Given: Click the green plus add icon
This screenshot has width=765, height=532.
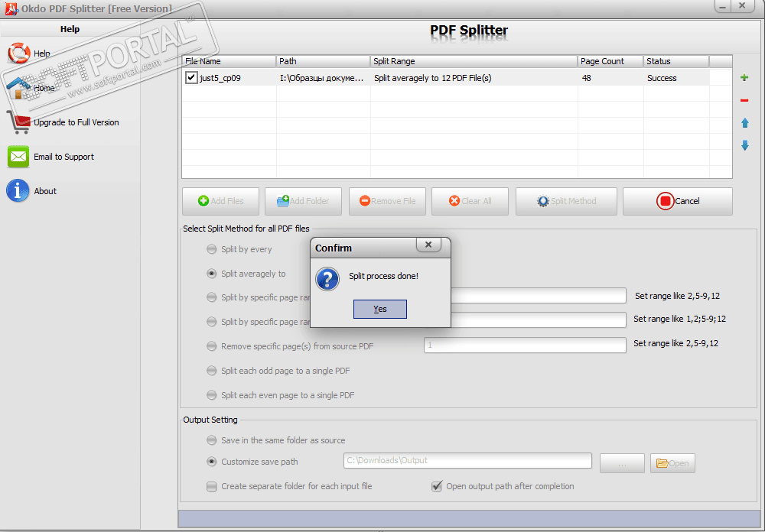Looking at the screenshot, I should 744,77.
